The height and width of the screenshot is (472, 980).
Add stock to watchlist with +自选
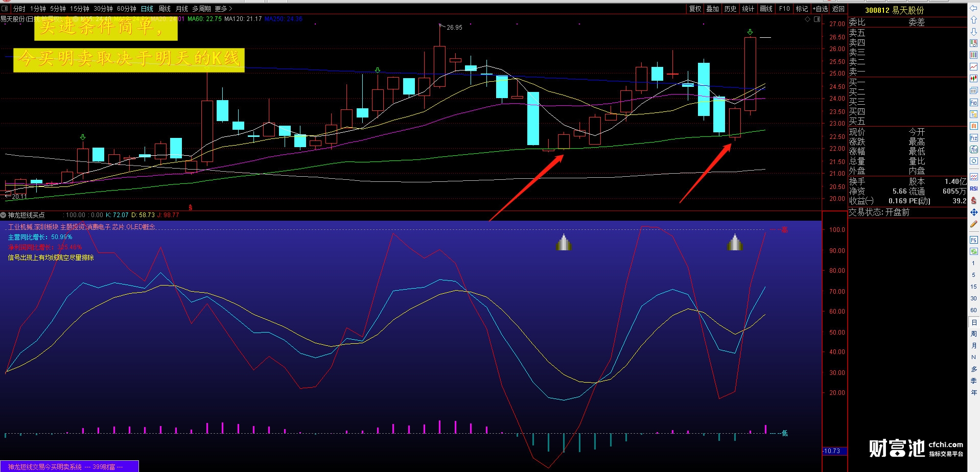click(x=820, y=9)
